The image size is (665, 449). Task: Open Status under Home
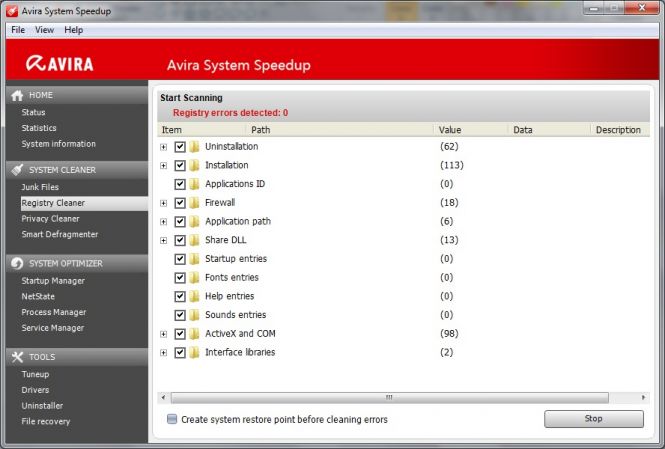(33, 112)
